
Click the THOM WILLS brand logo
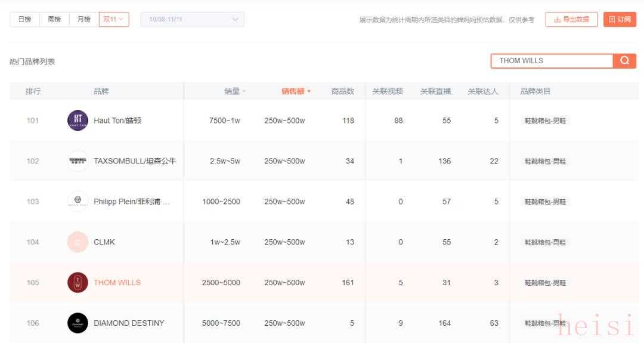[78, 283]
